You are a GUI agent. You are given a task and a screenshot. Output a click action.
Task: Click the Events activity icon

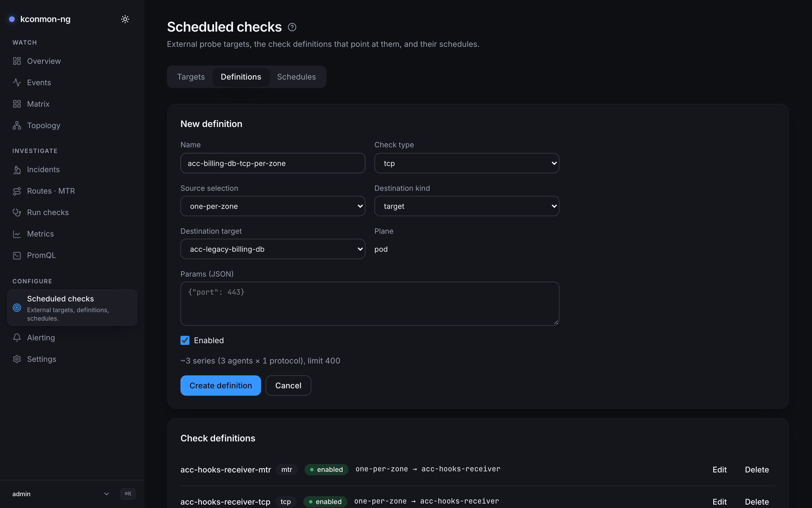coord(17,83)
